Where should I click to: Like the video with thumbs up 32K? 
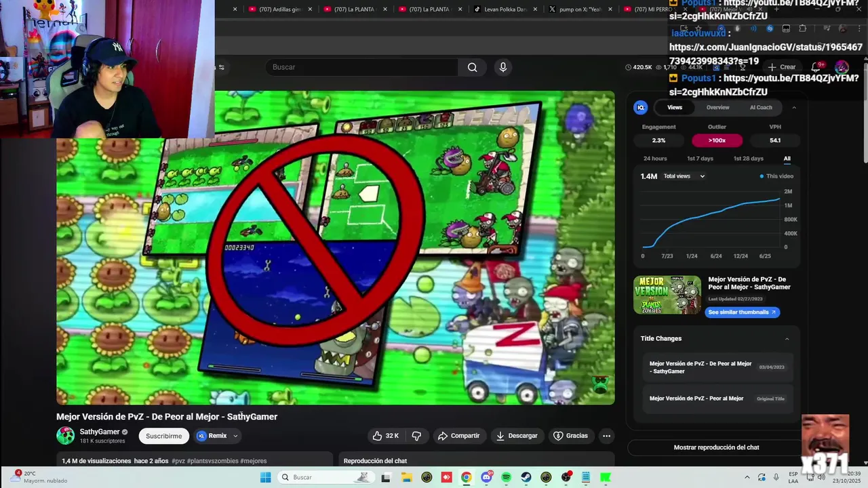coord(385,436)
